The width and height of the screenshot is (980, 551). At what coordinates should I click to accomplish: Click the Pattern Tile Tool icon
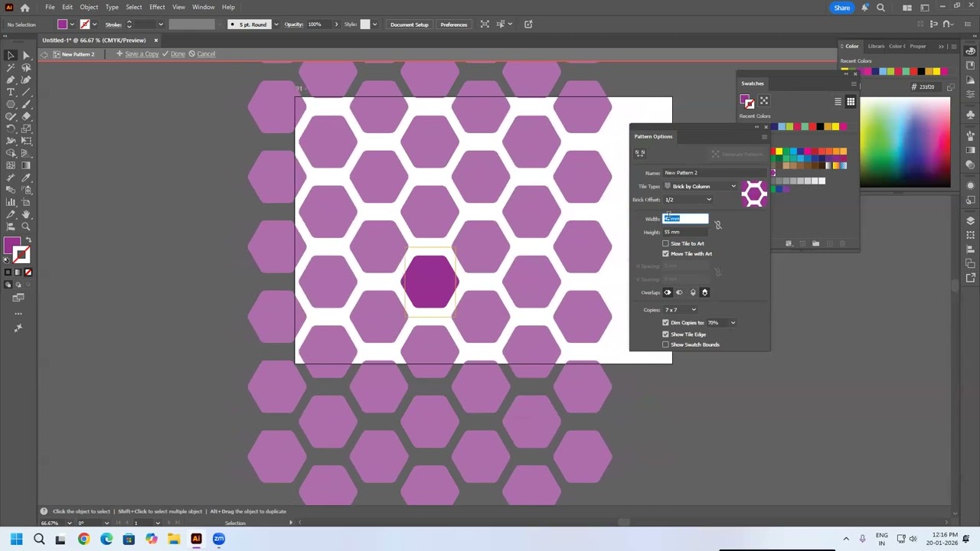tap(640, 153)
